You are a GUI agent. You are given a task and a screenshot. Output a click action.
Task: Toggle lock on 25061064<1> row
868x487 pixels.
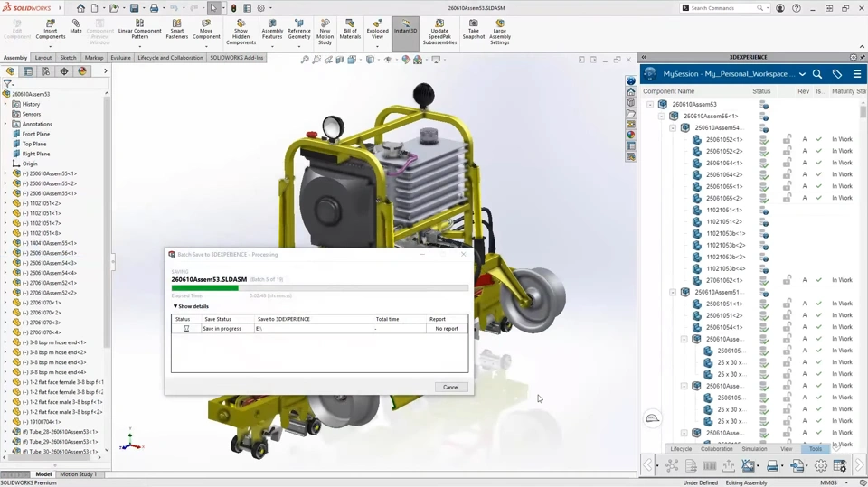pyautogui.click(x=787, y=163)
